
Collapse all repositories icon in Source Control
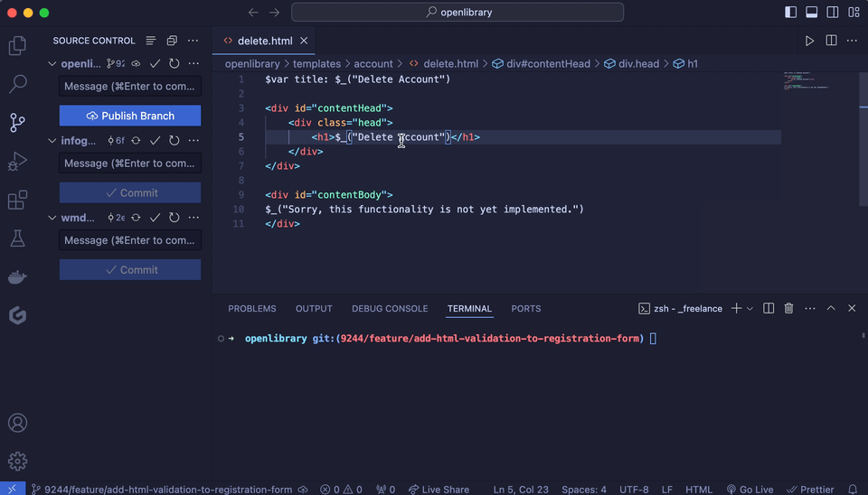(x=172, y=41)
